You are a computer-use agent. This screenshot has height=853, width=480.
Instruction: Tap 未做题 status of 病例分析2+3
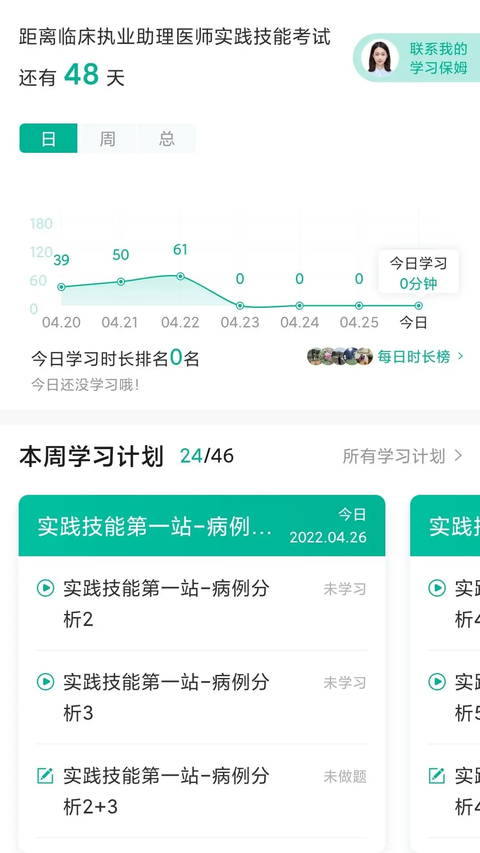coord(345,776)
